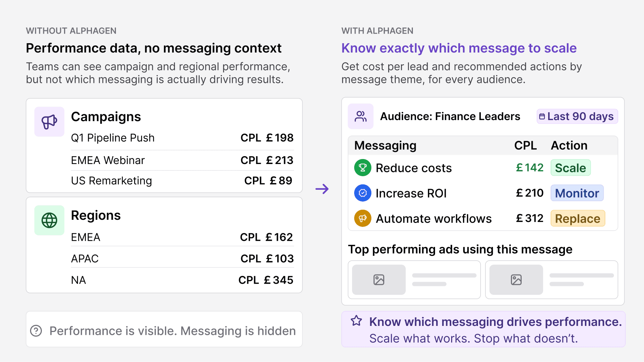Click the CPL £162 value
The width and height of the screenshot is (644, 362).
tap(267, 237)
